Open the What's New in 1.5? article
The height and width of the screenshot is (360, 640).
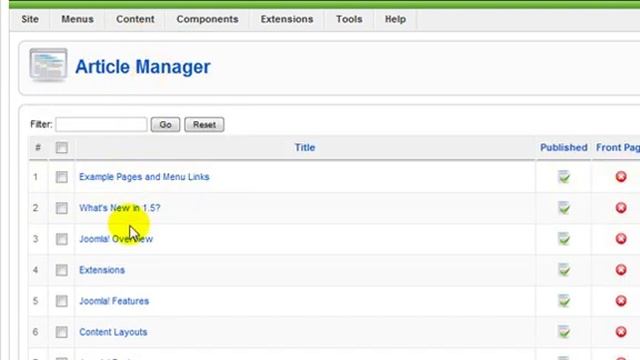[x=120, y=208]
